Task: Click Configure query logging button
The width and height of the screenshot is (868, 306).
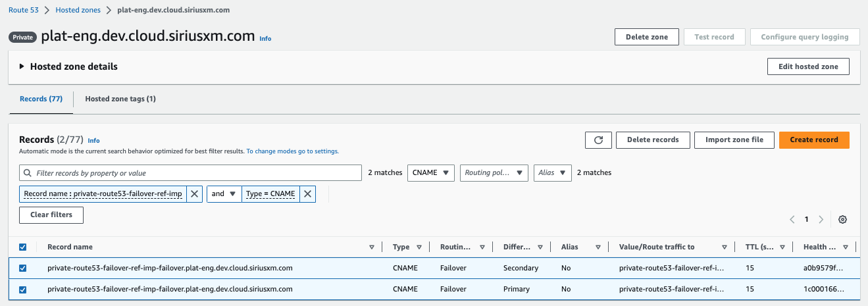Action: 805,37
